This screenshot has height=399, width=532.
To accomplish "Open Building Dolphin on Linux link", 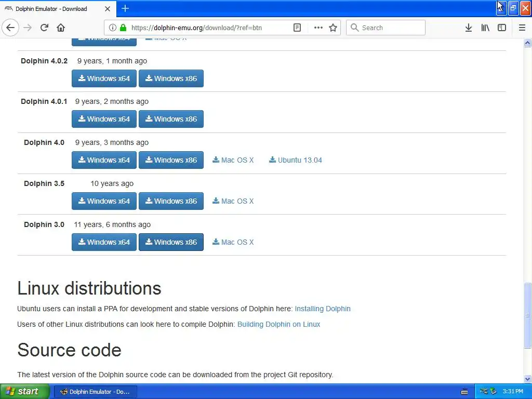I will tap(279, 324).
